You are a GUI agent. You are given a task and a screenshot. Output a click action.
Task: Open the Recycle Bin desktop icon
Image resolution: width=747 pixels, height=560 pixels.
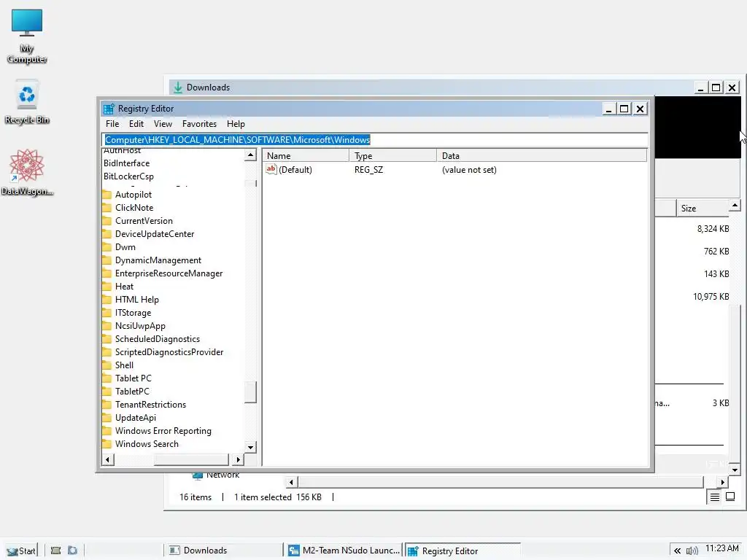(x=27, y=102)
